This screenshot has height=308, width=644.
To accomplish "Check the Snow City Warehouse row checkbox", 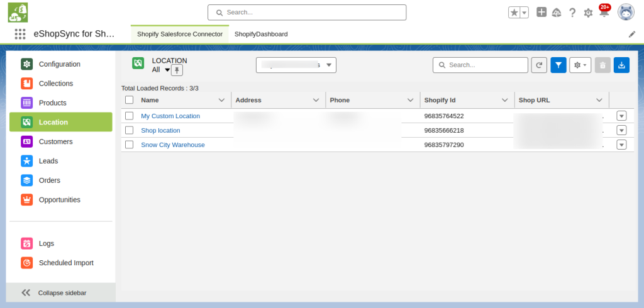I will (x=130, y=145).
